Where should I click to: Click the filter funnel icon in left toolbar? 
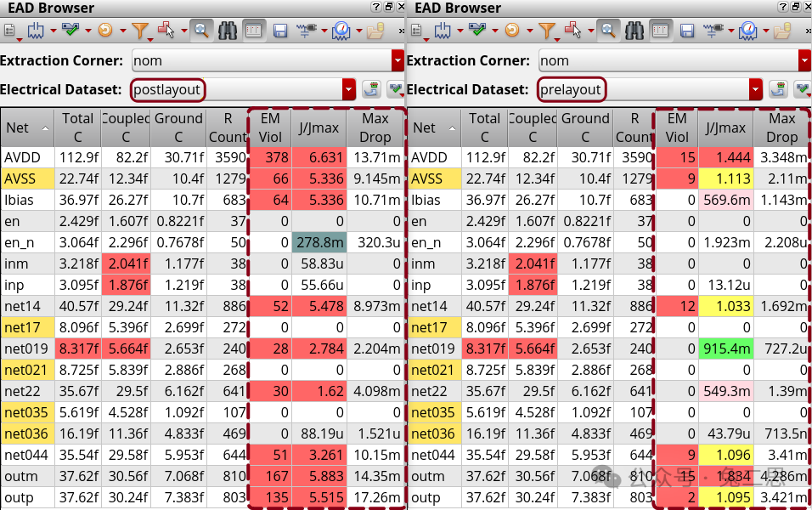tap(140, 31)
